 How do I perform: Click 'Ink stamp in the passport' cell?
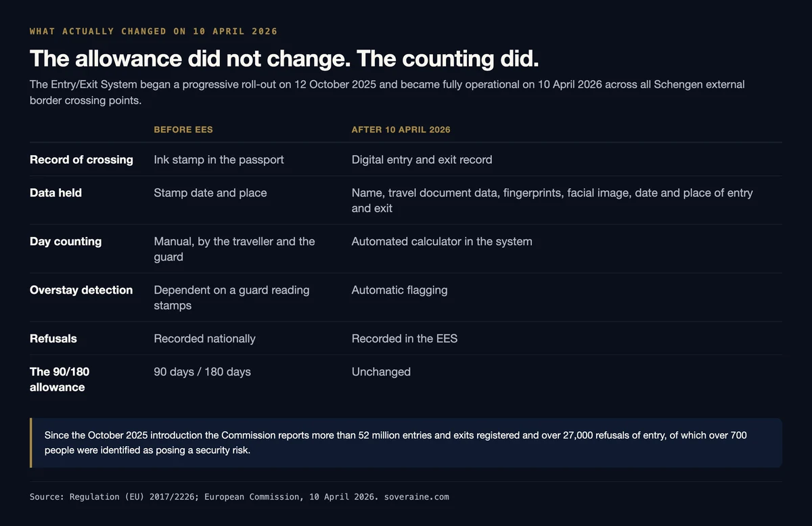pos(219,160)
